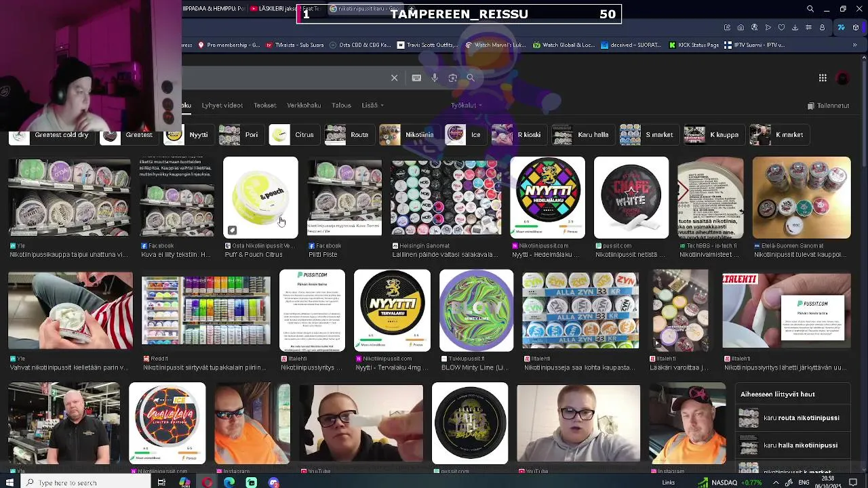Open Discord from the taskbar

pos(274,483)
